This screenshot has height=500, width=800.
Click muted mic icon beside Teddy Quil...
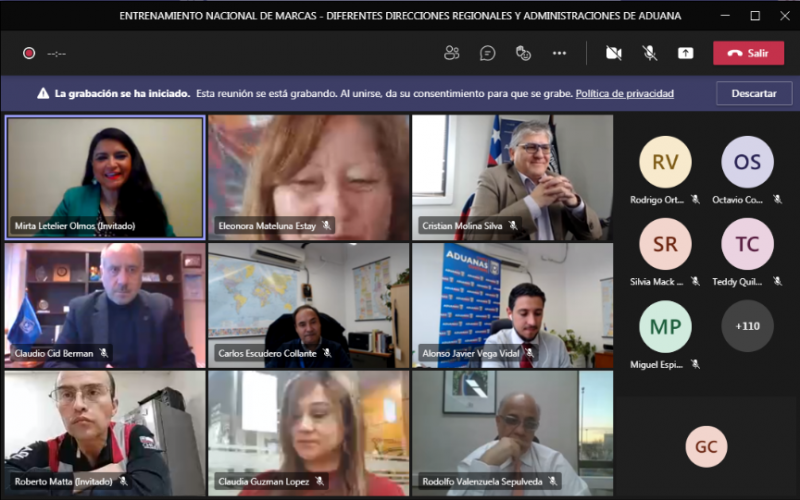[777, 281]
